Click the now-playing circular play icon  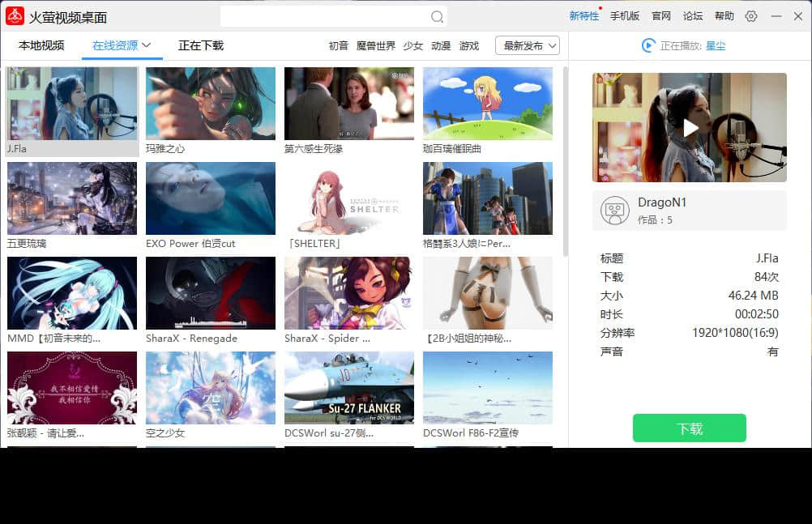647,45
